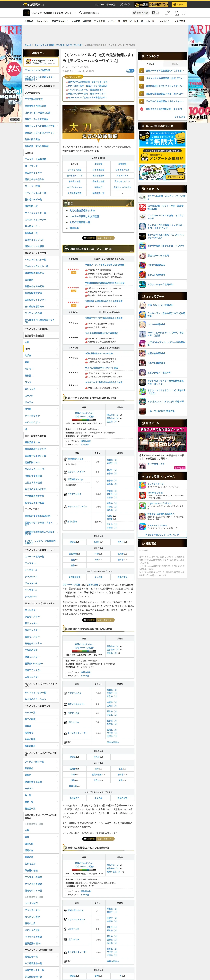Click the ご意見 mail icon

[176, 13]
